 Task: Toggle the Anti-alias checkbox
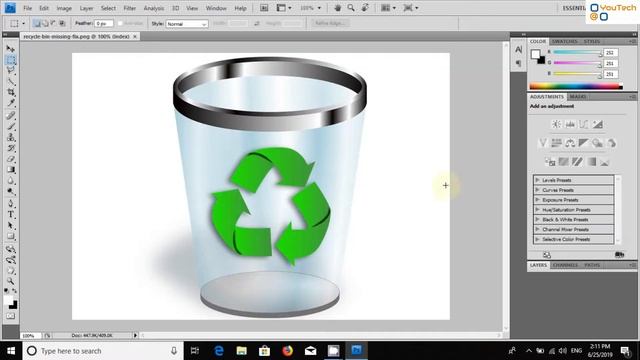coord(120,24)
